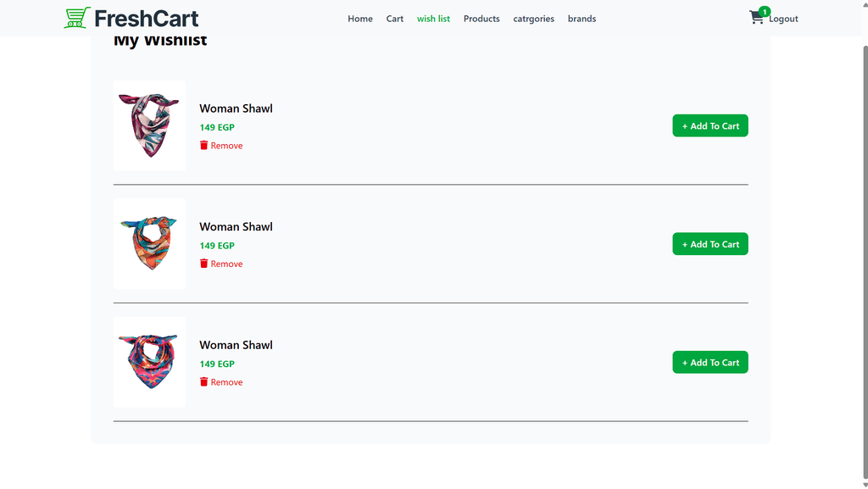The width and height of the screenshot is (868, 489).
Task: Open the Cart nav link
Action: [x=395, y=19]
